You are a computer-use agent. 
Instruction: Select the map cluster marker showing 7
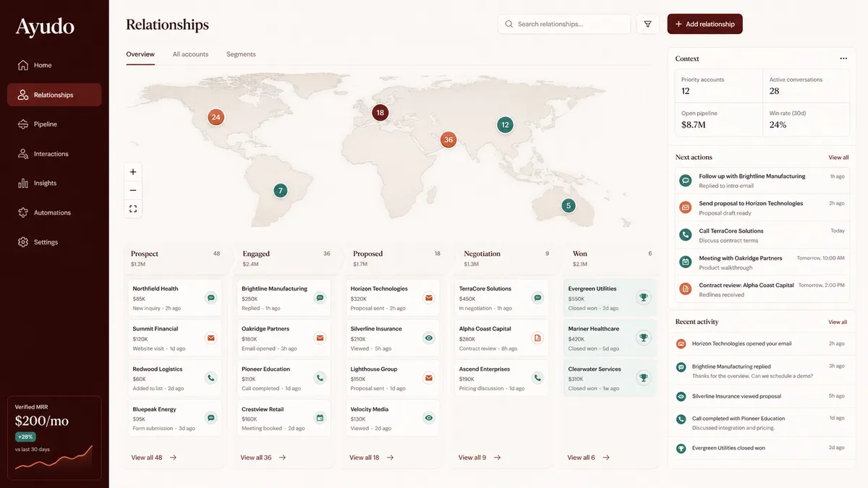[x=281, y=191]
